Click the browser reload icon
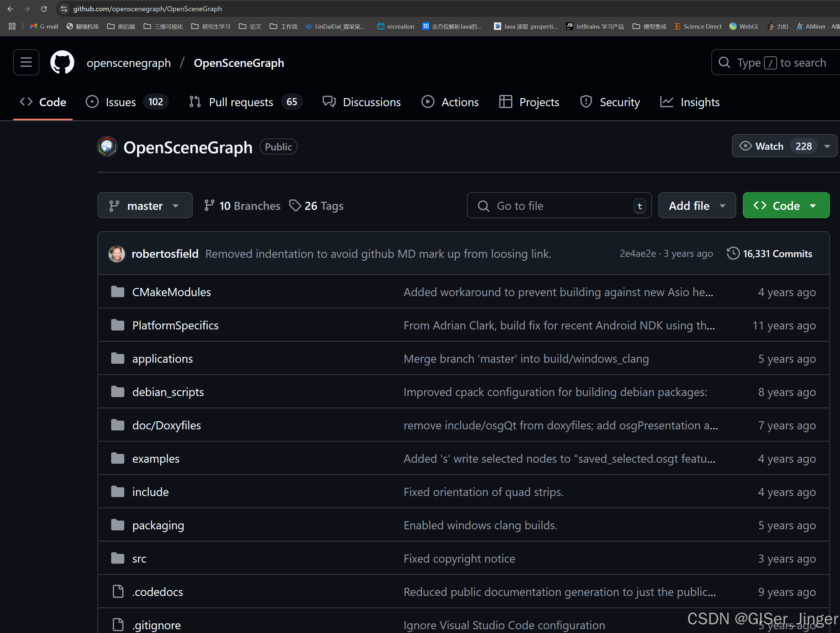The width and height of the screenshot is (840, 633). point(44,9)
